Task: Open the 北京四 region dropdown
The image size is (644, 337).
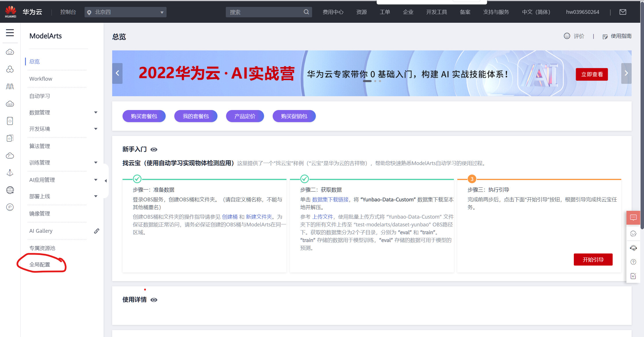Action: click(x=125, y=12)
